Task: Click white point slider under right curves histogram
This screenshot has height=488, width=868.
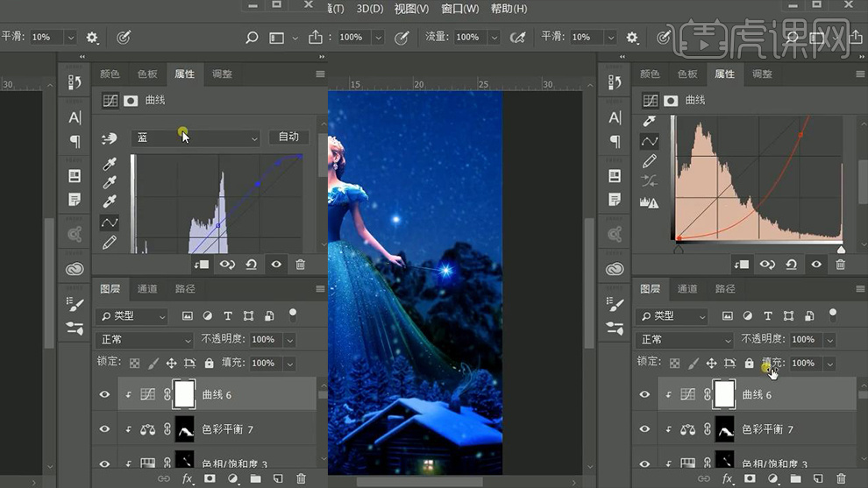Action: [841, 249]
